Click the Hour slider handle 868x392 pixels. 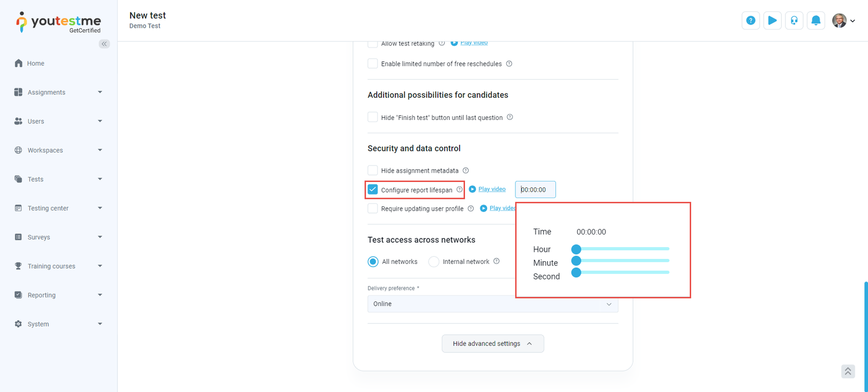click(x=576, y=249)
